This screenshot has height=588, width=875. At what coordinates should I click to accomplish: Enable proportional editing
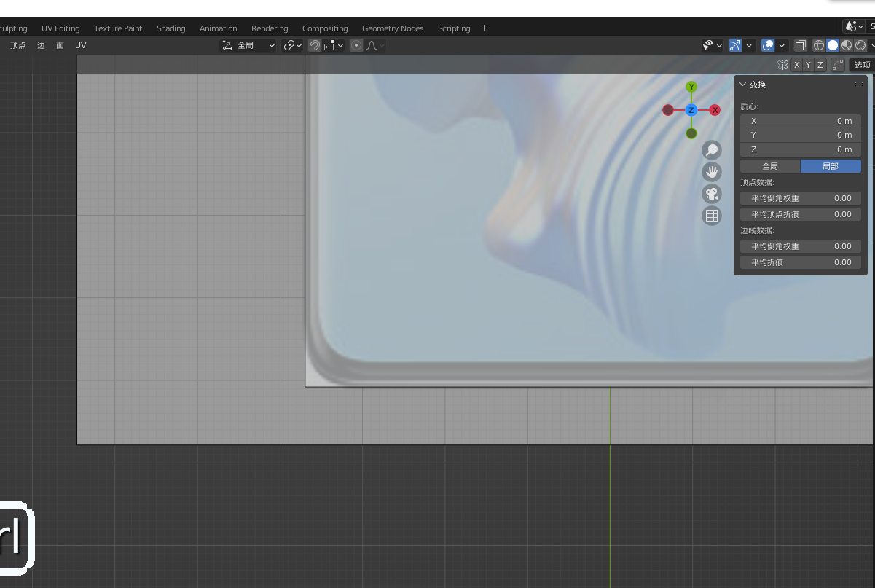pos(356,45)
